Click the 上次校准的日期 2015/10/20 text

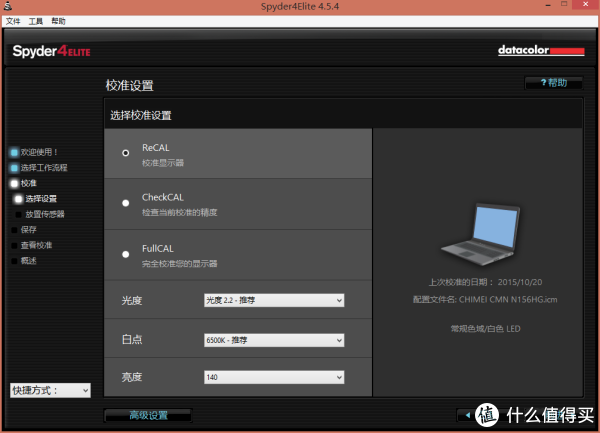click(485, 282)
